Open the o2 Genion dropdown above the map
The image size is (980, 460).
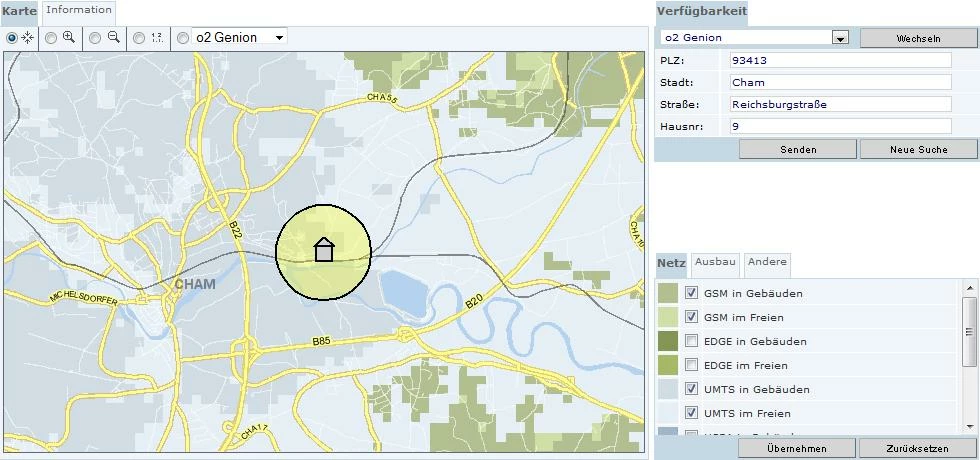[239, 38]
